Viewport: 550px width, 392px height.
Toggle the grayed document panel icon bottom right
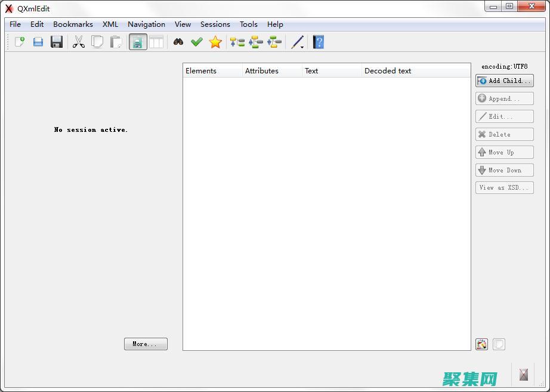(x=499, y=344)
